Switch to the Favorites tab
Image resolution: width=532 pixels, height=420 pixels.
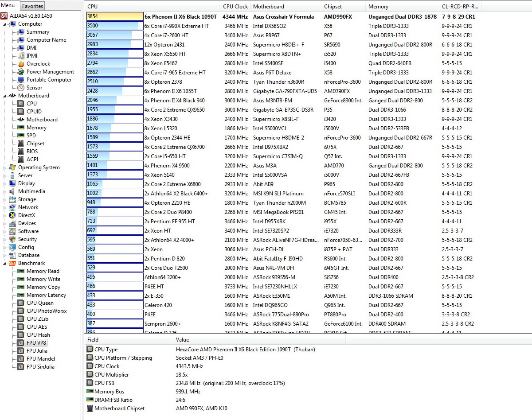tap(32, 6)
